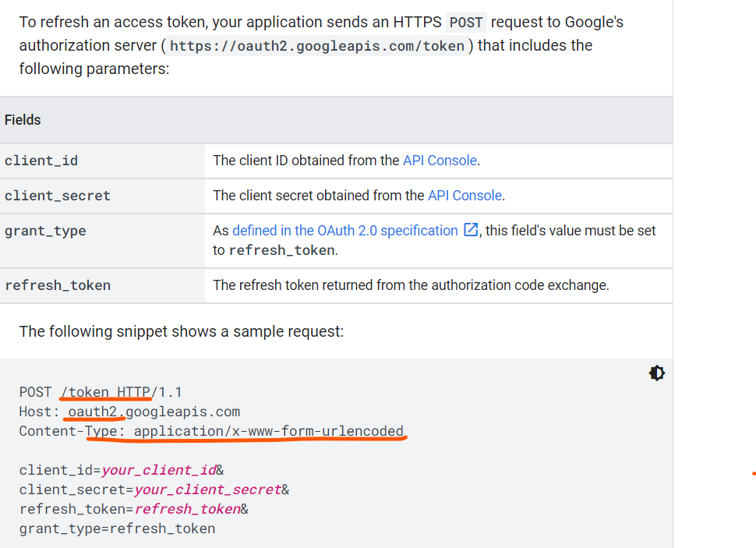
Task: Click the pink refresh_token placeholder in the snippet
Action: point(187,509)
